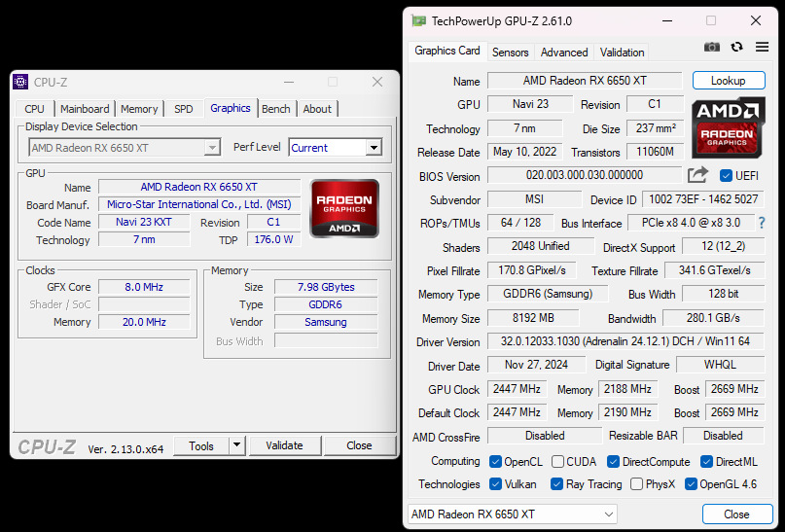Viewport: 785px width, 532px height.
Task: Click the BIOS export share icon
Action: point(697,175)
